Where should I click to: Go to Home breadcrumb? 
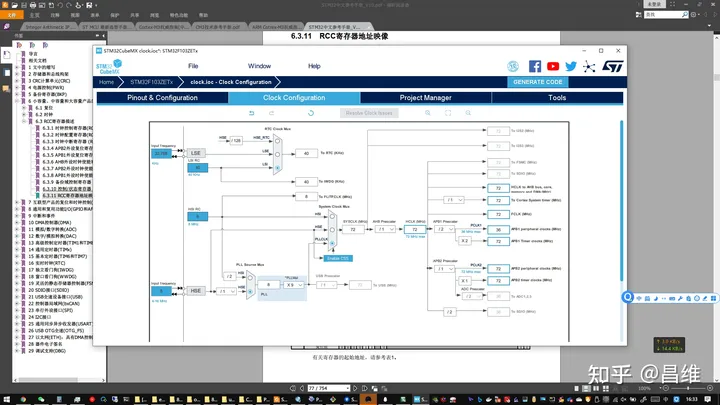pyautogui.click(x=107, y=82)
